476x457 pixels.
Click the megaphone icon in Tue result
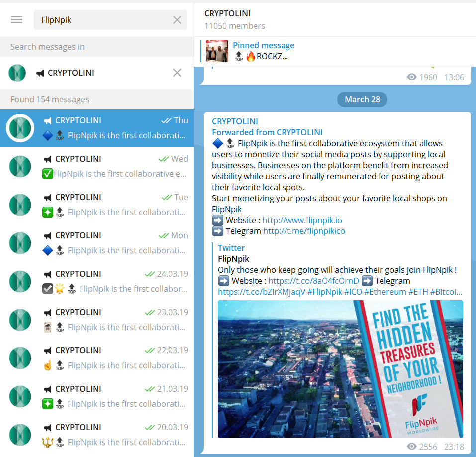click(48, 198)
